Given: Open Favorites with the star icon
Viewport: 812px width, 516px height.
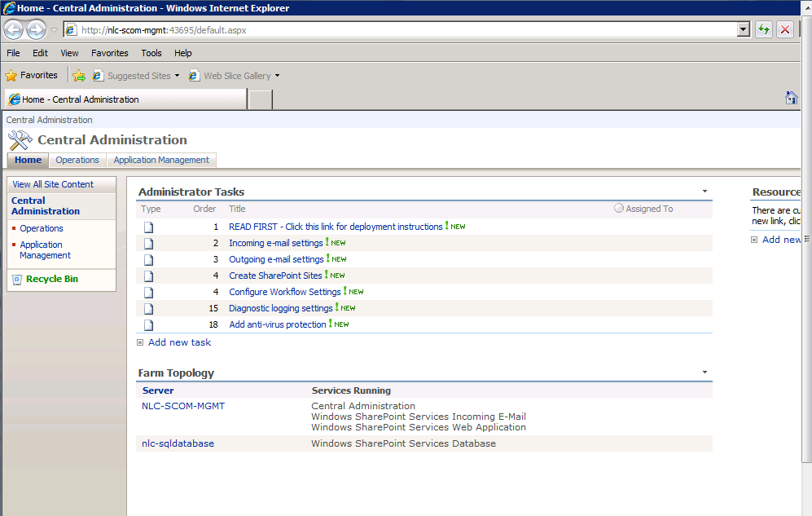Looking at the screenshot, I should click(11, 74).
